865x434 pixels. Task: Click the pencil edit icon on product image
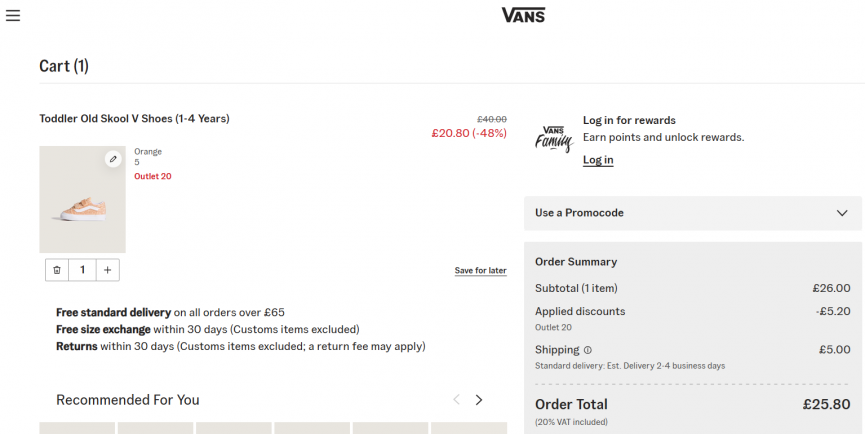pos(113,159)
